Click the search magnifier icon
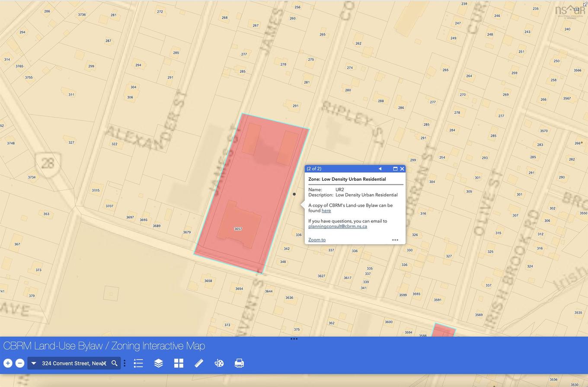 click(x=115, y=363)
